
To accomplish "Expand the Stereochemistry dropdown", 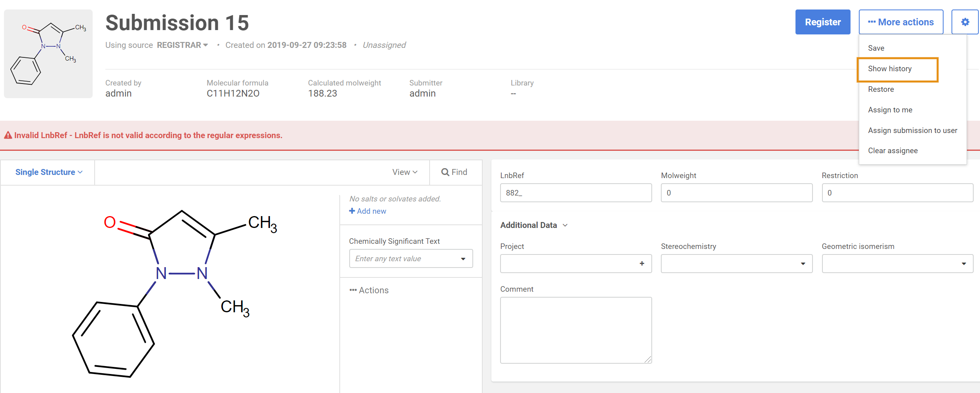I will (736, 264).
